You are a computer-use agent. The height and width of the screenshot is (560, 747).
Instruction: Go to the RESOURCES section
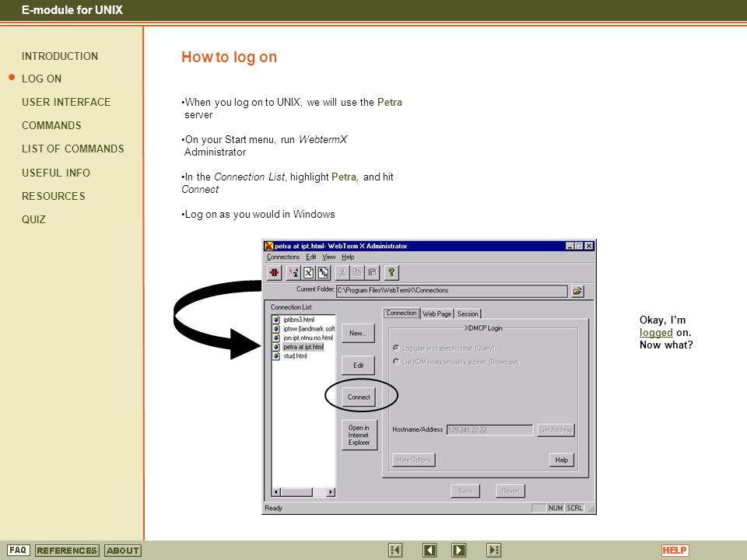(54, 196)
